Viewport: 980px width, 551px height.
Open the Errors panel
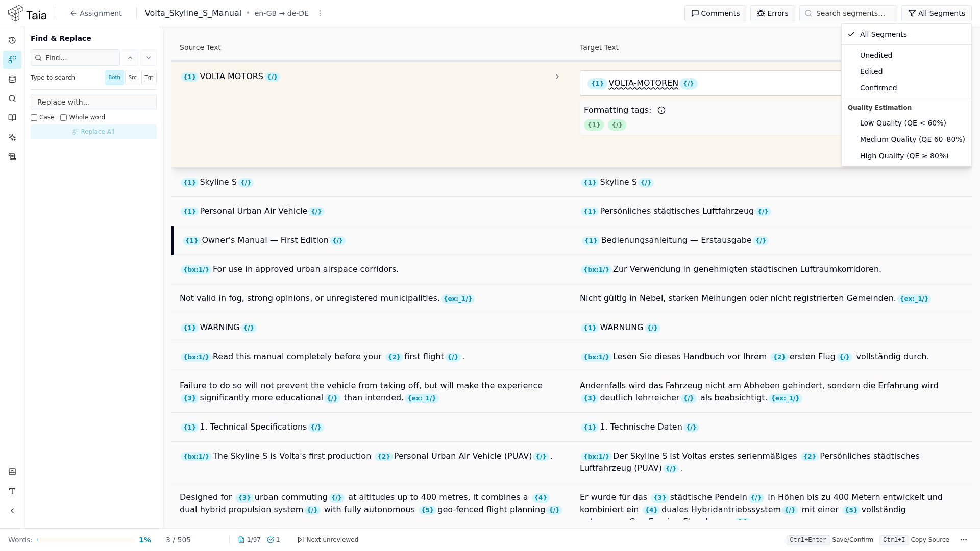pos(773,13)
